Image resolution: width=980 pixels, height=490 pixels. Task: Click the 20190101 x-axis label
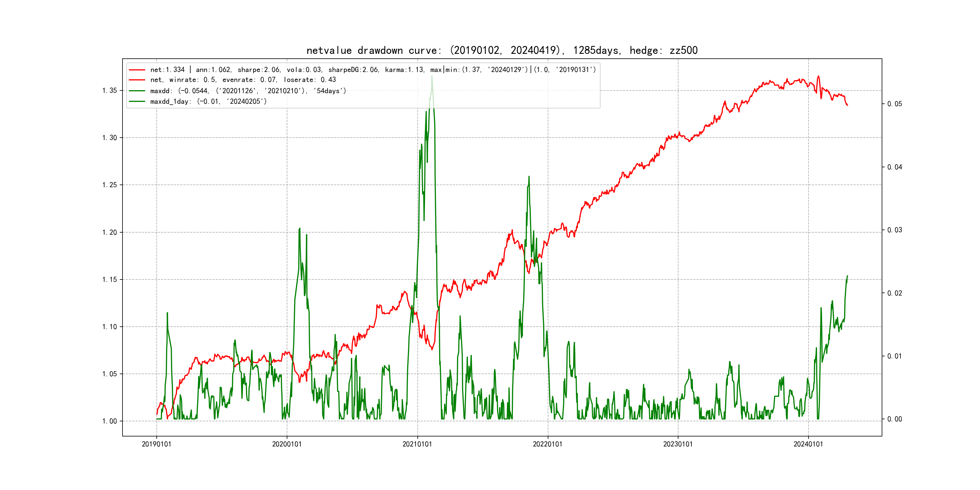click(156, 444)
